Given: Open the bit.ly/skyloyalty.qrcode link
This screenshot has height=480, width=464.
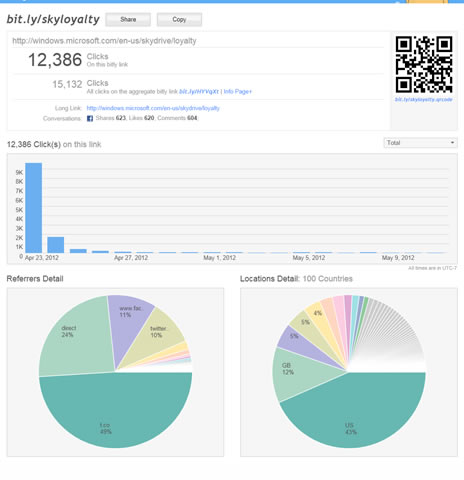Looking at the screenshot, I should (x=424, y=99).
